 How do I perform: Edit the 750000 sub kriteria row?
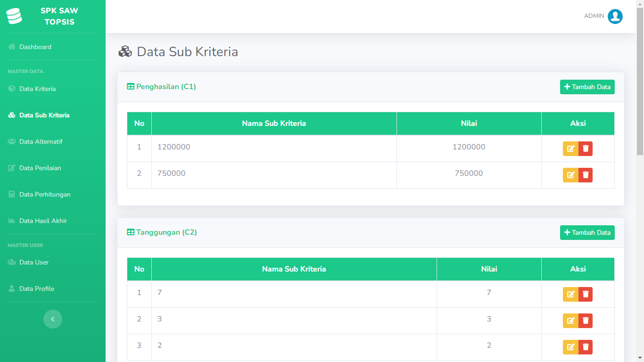tap(570, 175)
